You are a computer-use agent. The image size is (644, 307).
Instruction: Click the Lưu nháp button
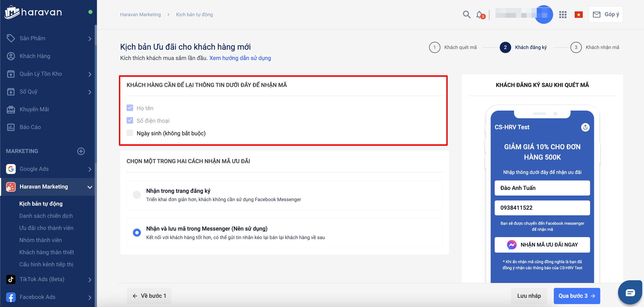(529, 296)
